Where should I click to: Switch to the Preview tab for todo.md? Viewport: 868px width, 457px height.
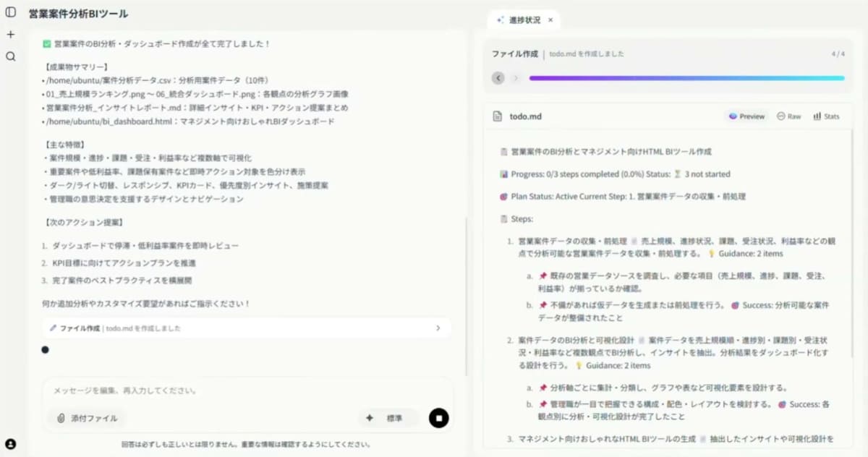745,116
